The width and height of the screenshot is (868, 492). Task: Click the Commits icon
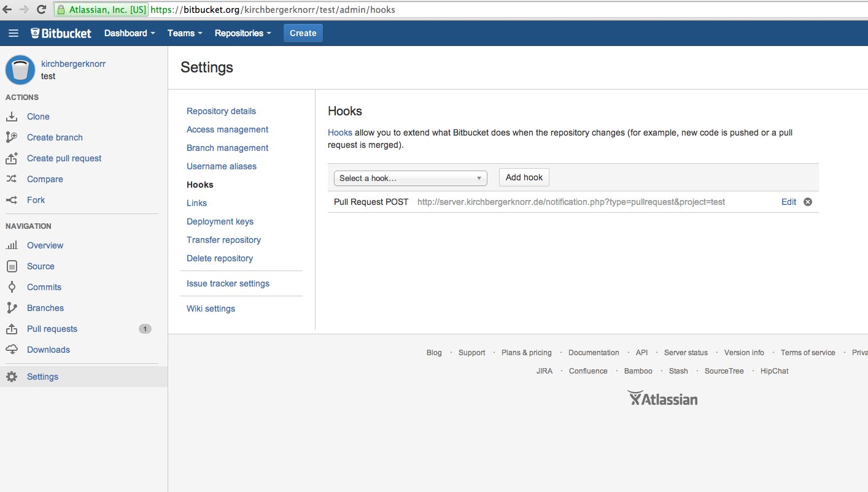coord(12,287)
